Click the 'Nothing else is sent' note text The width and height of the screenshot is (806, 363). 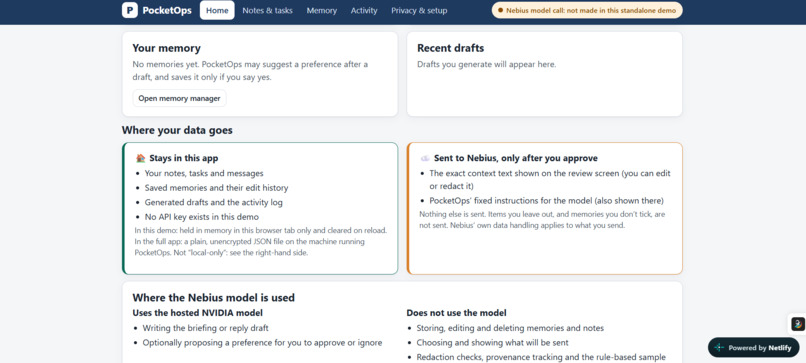(x=542, y=220)
